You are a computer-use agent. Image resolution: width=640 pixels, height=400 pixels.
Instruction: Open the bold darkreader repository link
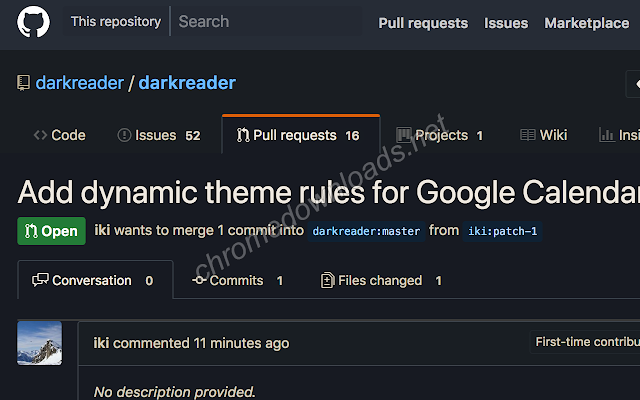pos(187,83)
